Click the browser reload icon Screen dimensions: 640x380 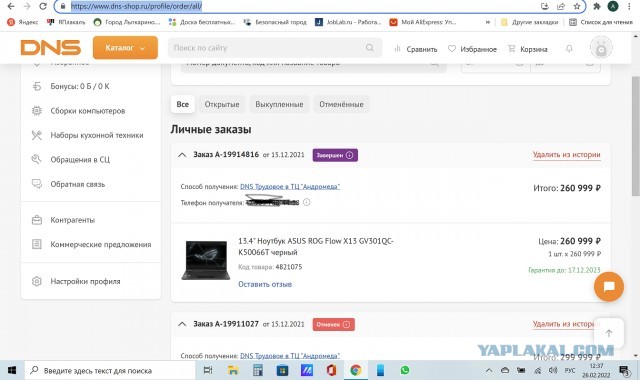click(43, 6)
